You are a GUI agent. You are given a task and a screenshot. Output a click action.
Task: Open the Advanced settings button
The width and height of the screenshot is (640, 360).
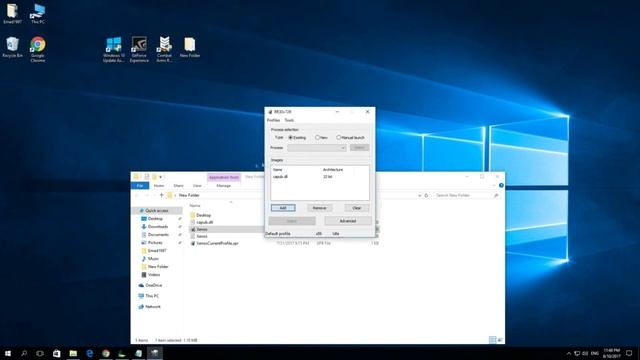[348, 221]
